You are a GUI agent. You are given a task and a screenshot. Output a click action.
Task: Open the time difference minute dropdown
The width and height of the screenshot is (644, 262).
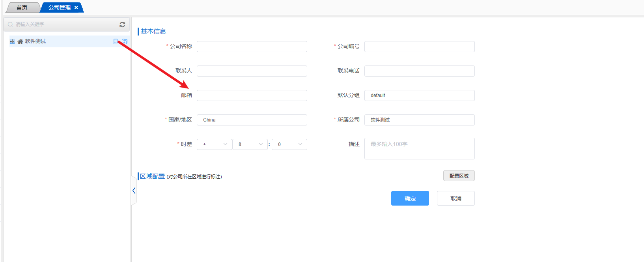coord(289,144)
